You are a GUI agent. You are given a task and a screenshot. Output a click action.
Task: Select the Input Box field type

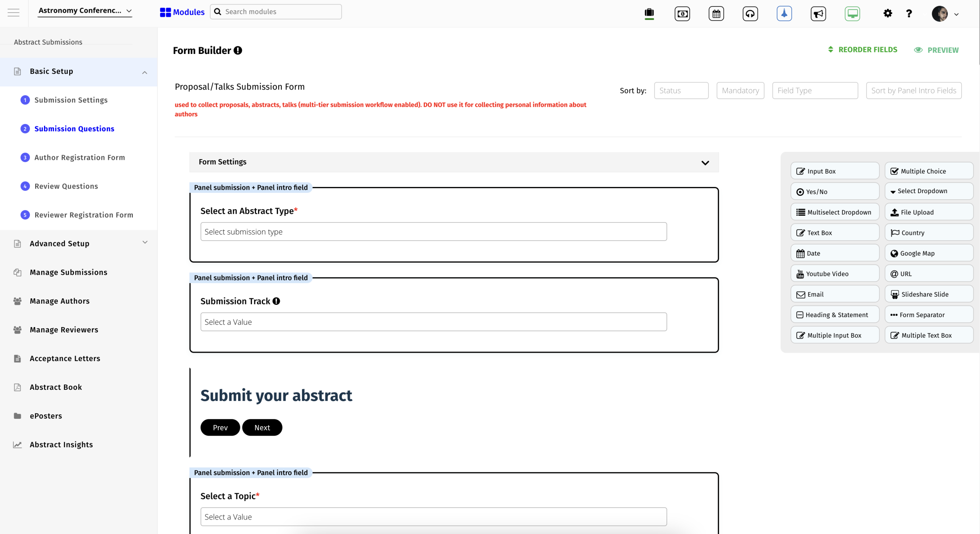835,171
